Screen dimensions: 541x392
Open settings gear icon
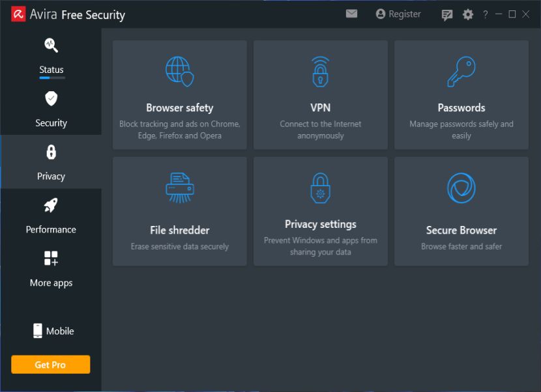(x=468, y=14)
